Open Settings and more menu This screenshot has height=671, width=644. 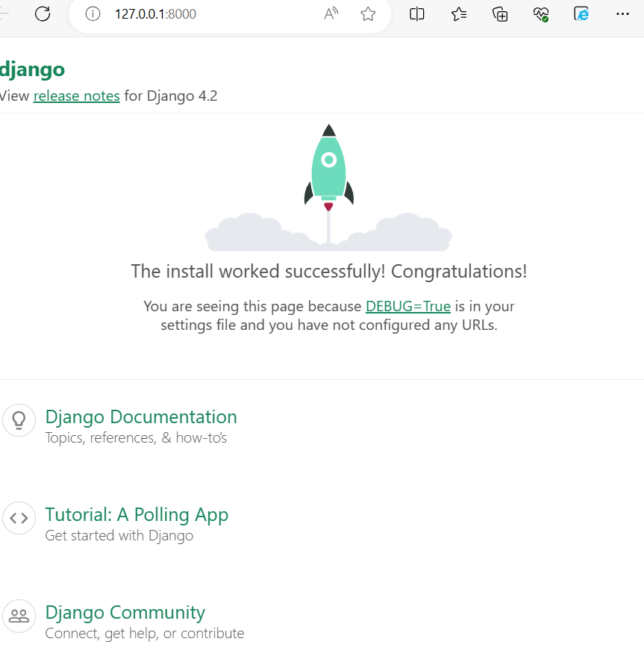click(622, 13)
